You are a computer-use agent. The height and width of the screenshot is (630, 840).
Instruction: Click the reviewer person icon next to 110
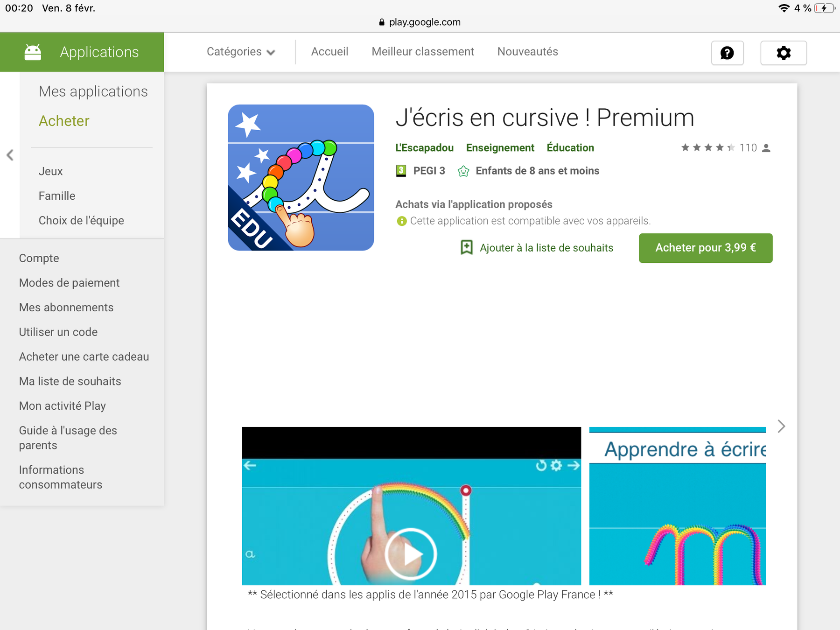766,148
